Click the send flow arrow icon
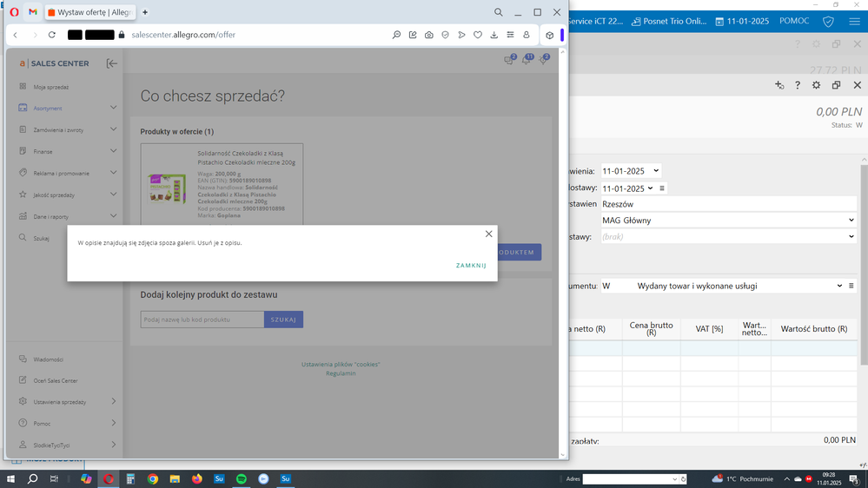 (x=461, y=35)
